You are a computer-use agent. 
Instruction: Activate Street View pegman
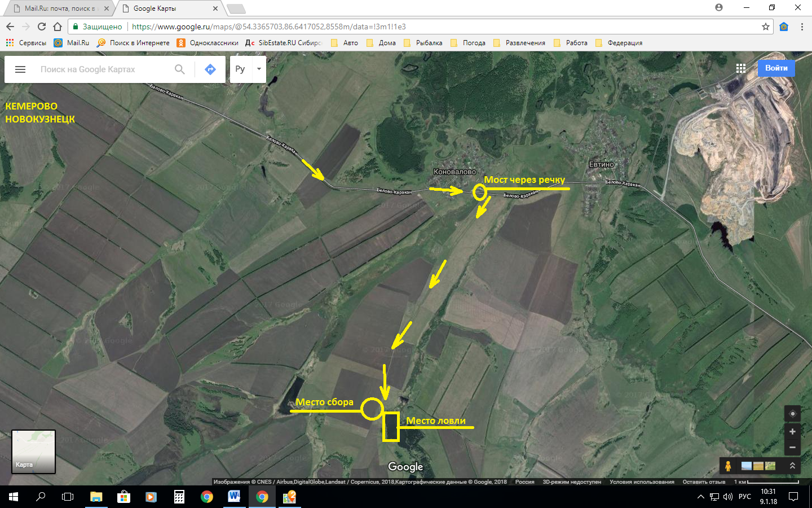(x=728, y=466)
